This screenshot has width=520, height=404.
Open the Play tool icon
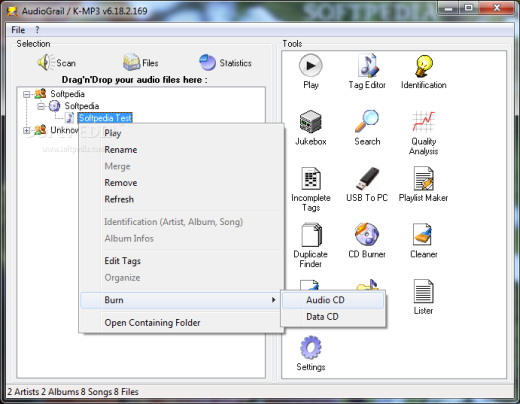(x=311, y=66)
